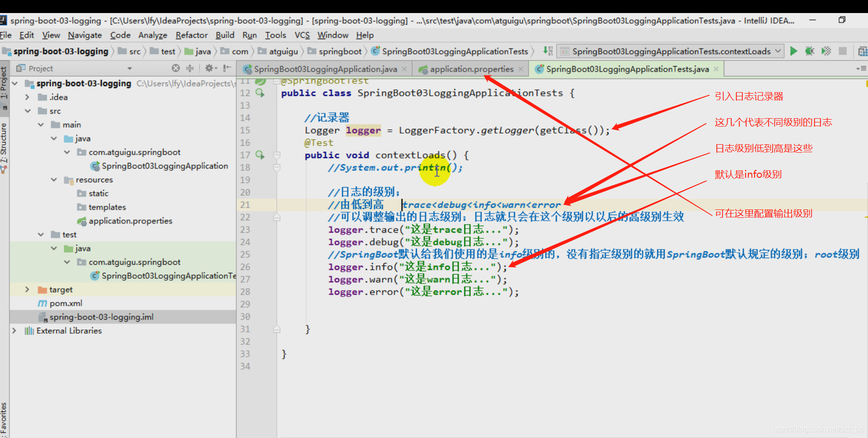Select application.properties in project tree
The height and width of the screenshot is (438, 868).
125,221
